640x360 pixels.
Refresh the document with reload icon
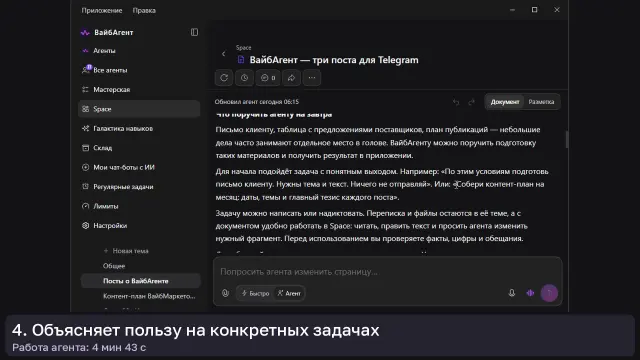point(224,78)
